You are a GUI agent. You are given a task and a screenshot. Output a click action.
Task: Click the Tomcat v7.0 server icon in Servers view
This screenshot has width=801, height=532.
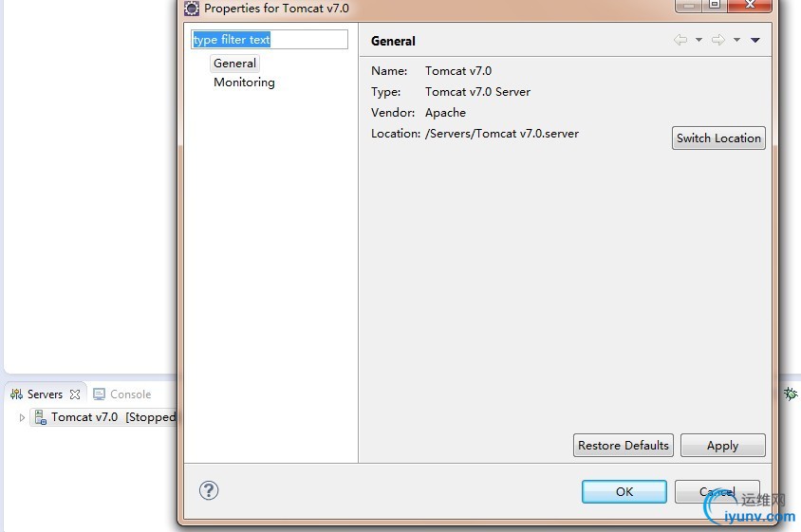click(41, 417)
